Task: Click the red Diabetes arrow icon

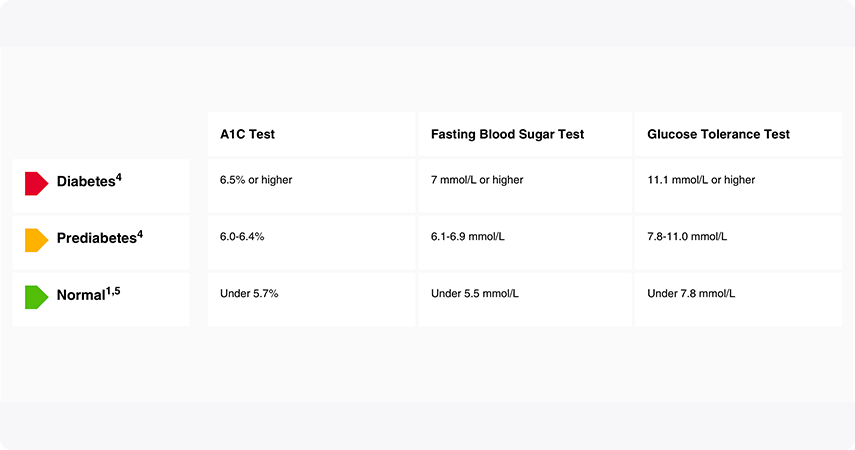Action: 37,184
